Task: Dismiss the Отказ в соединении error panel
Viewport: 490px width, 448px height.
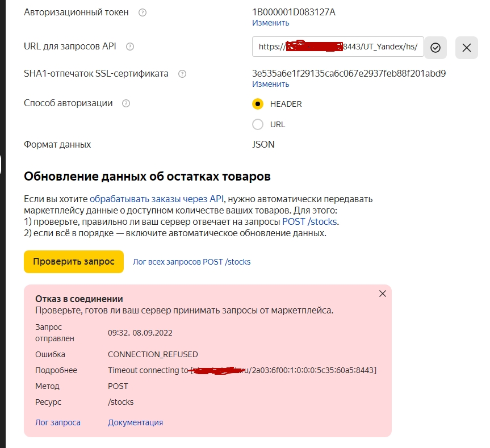Action: 383,294
